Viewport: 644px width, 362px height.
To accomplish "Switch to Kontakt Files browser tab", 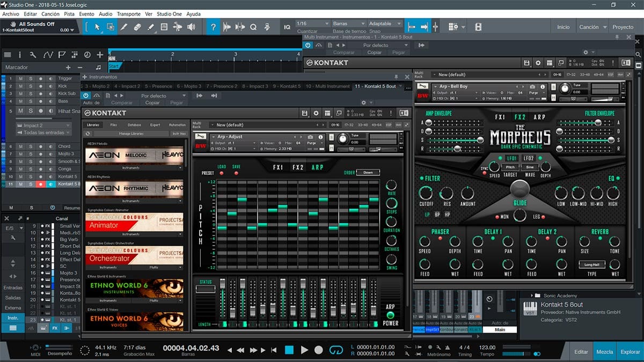I will 114,124.
